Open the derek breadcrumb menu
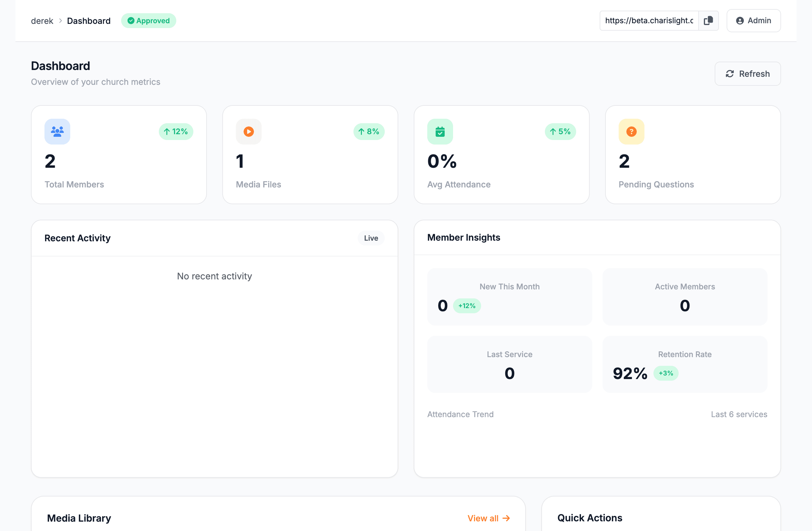Image resolution: width=812 pixels, height=531 pixels. (x=42, y=21)
